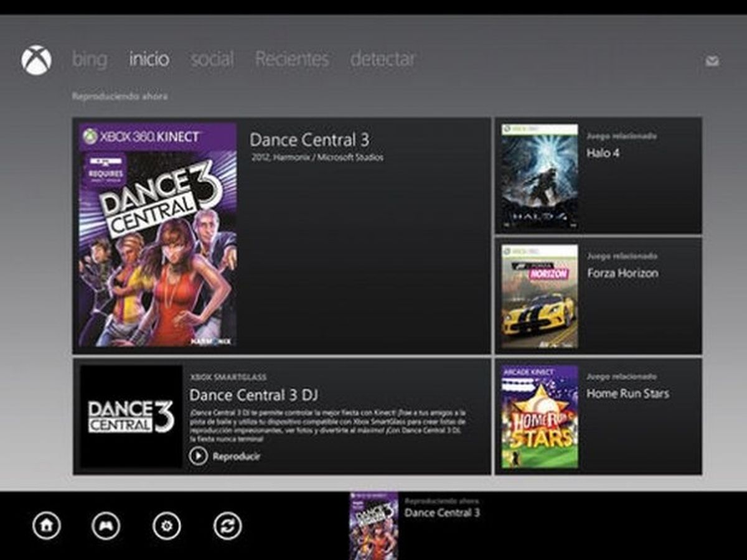Switch to the bing tab
747x560 pixels.
[x=89, y=60]
